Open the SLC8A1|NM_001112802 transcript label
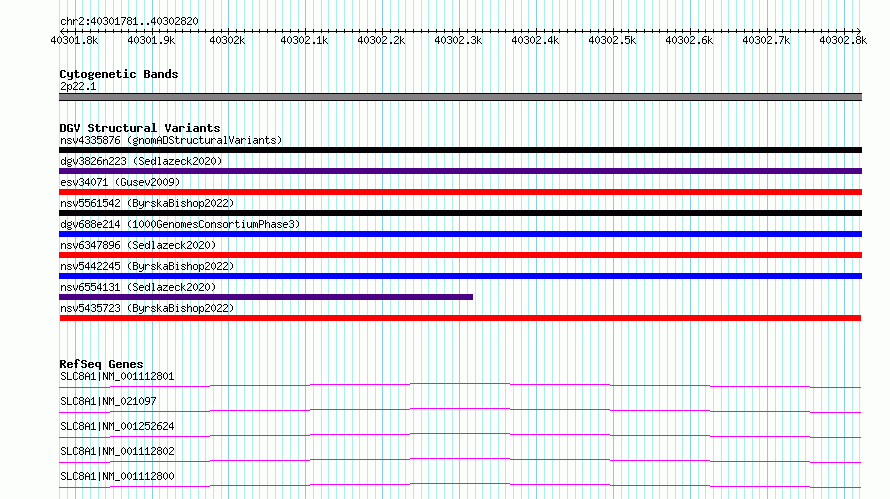890x499 pixels. (x=117, y=451)
